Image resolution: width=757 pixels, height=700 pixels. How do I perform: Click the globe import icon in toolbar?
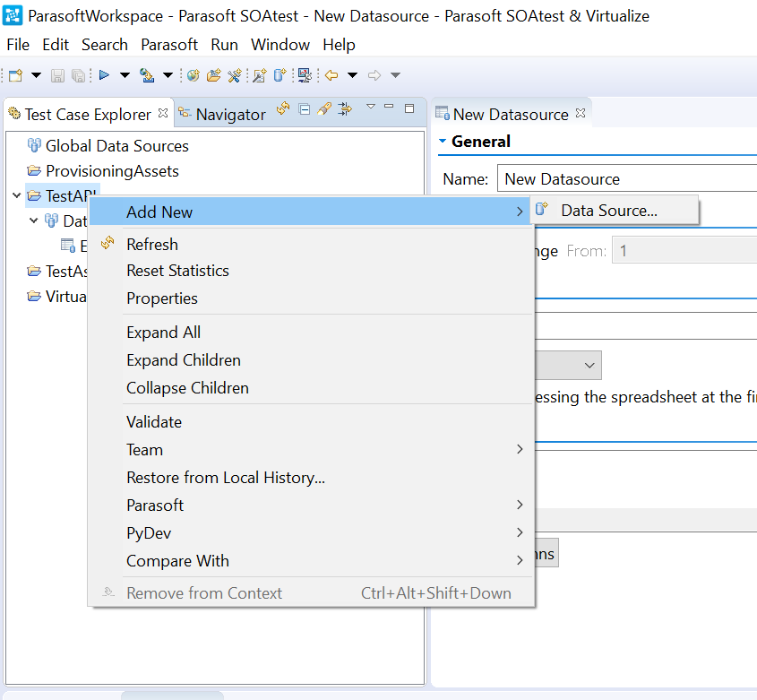point(147,75)
